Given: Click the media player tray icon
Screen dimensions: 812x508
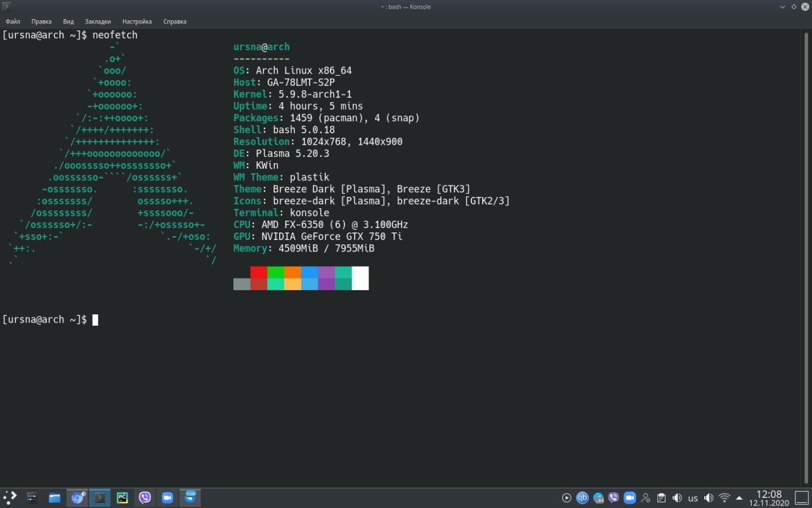Looking at the screenshot, I should (x=566, y=498).
